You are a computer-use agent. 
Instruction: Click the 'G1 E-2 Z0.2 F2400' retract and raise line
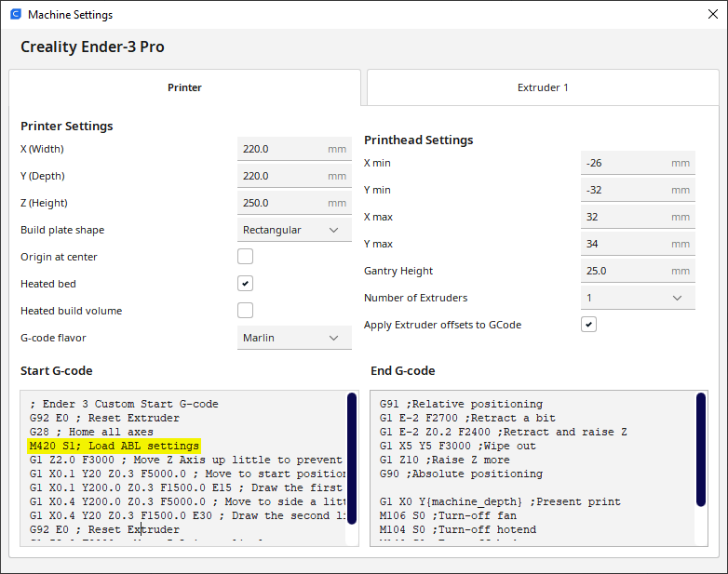504,432
